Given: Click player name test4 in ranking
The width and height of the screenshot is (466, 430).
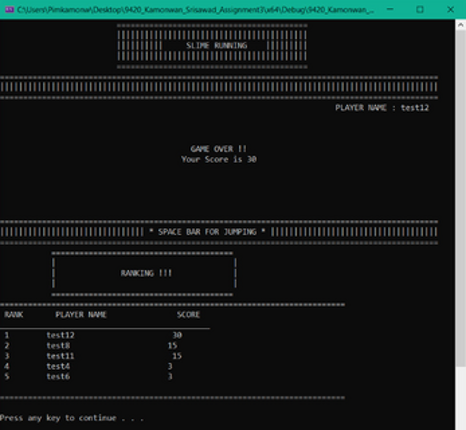Looking at the screenshot, I should (x=58, y=366).
